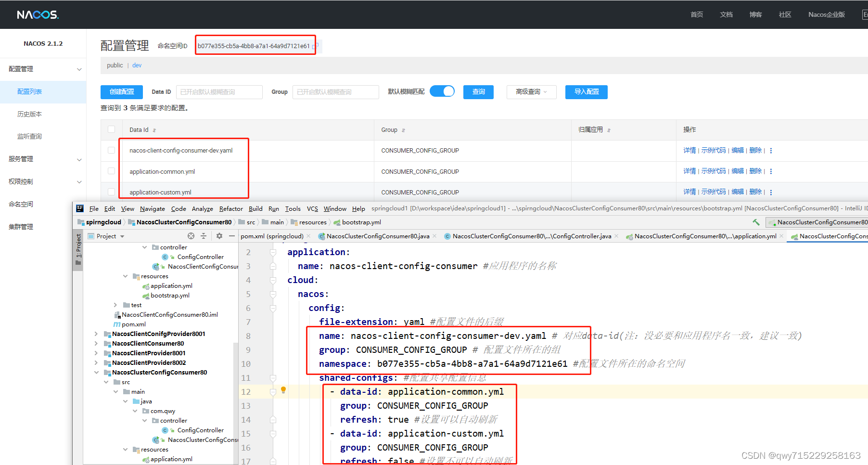This screenshot has height=465, width=868.
Task: Fold the cloud: block at line 4 gutter
Action: coord(273,280)
